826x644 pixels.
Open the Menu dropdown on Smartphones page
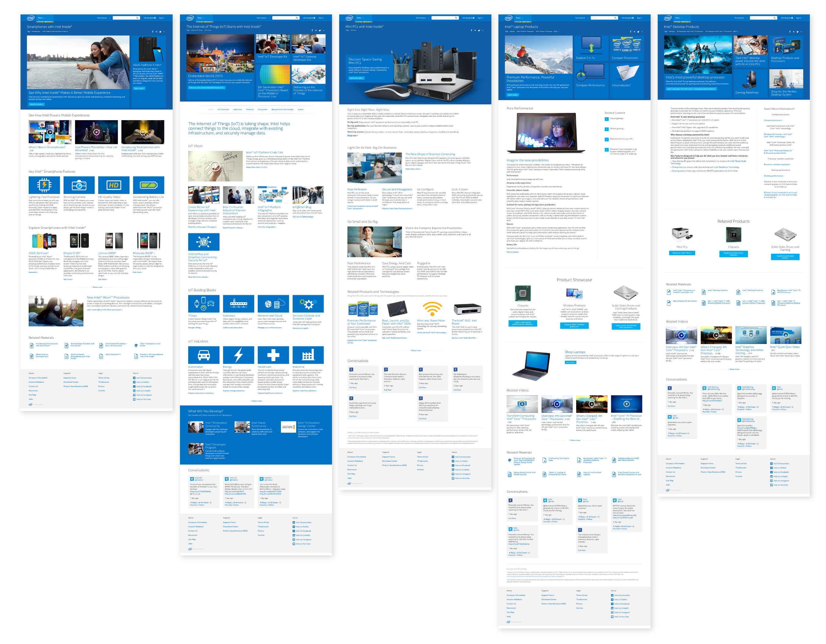(41, 18)
